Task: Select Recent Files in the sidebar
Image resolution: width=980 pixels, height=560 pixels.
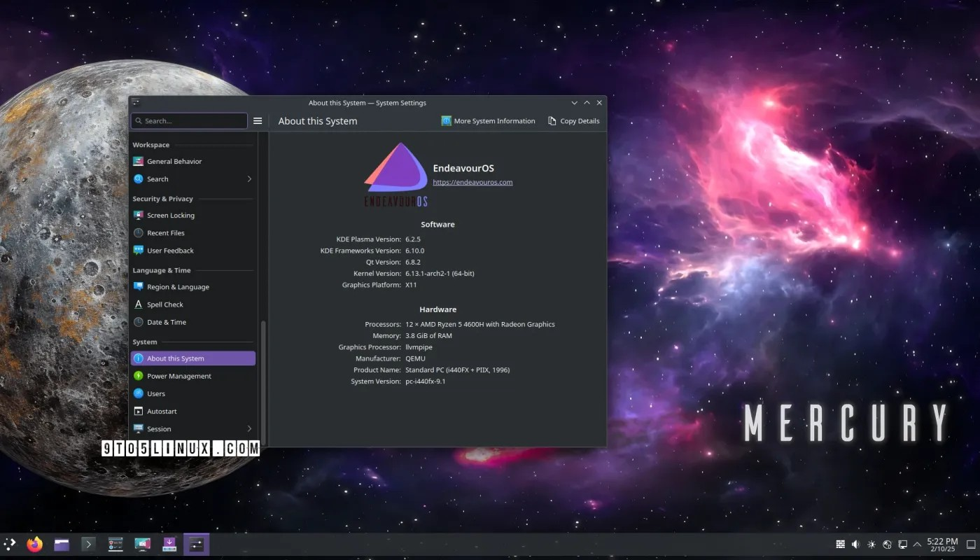Action: tap(140, 232)
